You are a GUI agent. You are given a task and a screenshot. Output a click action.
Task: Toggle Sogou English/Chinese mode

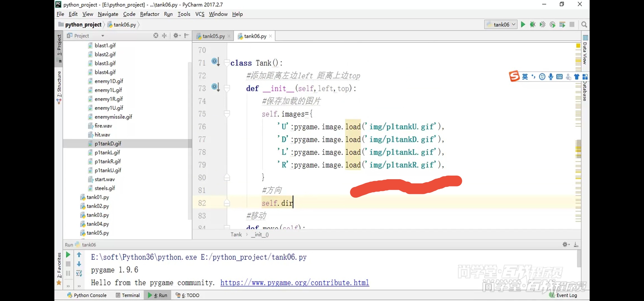tap(525, 77)
